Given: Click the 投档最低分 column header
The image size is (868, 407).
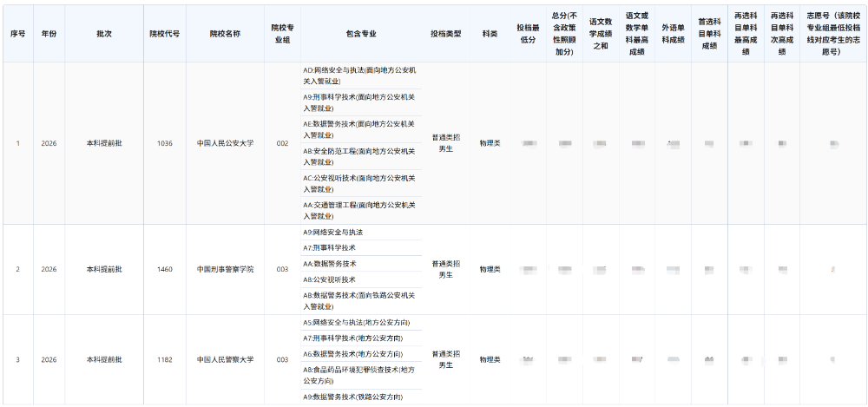Looking at the screenshot, I should click(x=528, y=34).
